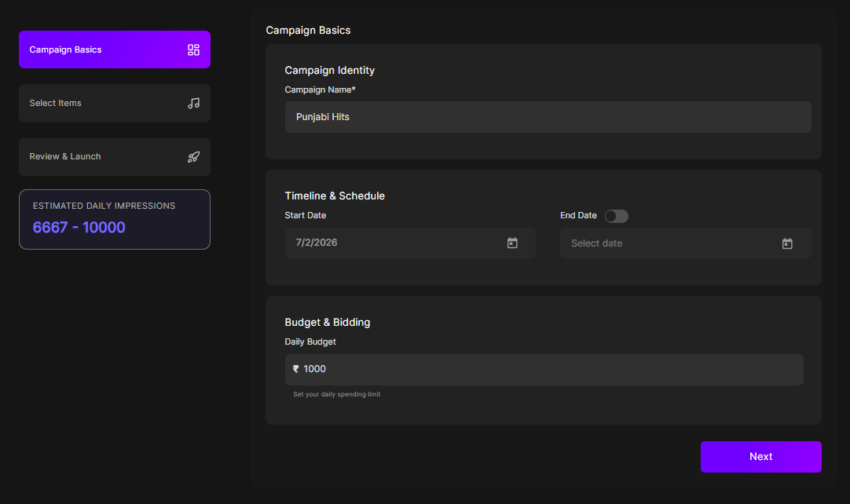This screenshot has width=850, height=504.
Task: Click the Campaign Name* label
Action: click(x=320, y=90)
